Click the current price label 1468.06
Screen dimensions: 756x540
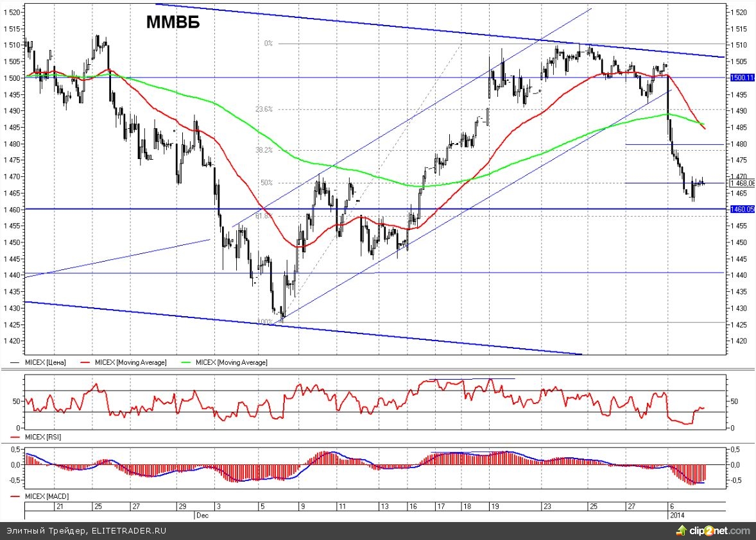(x=743, y=183)
